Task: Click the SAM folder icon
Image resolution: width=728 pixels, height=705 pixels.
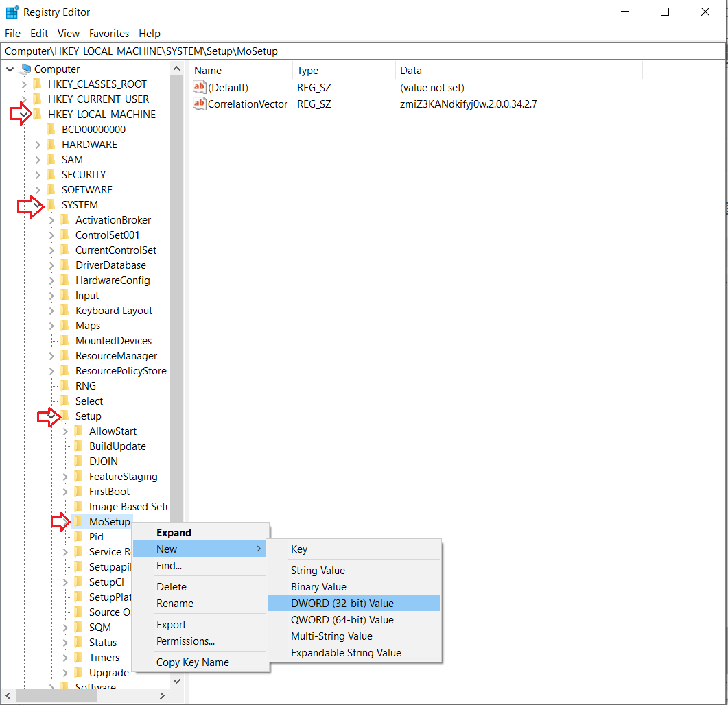Action: point(51,160)
